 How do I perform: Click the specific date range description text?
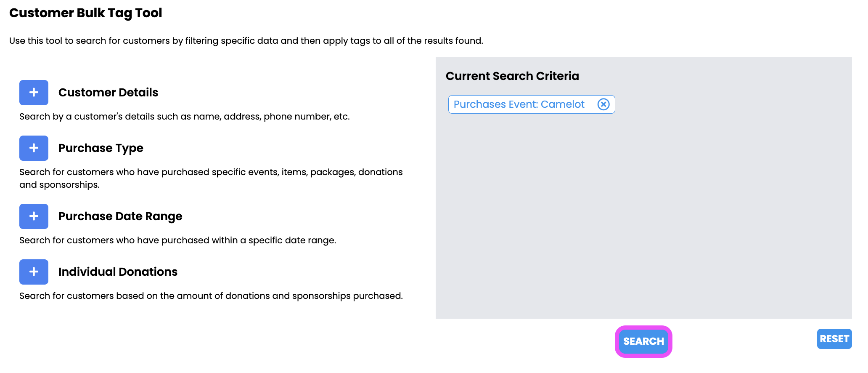[178, 240]
